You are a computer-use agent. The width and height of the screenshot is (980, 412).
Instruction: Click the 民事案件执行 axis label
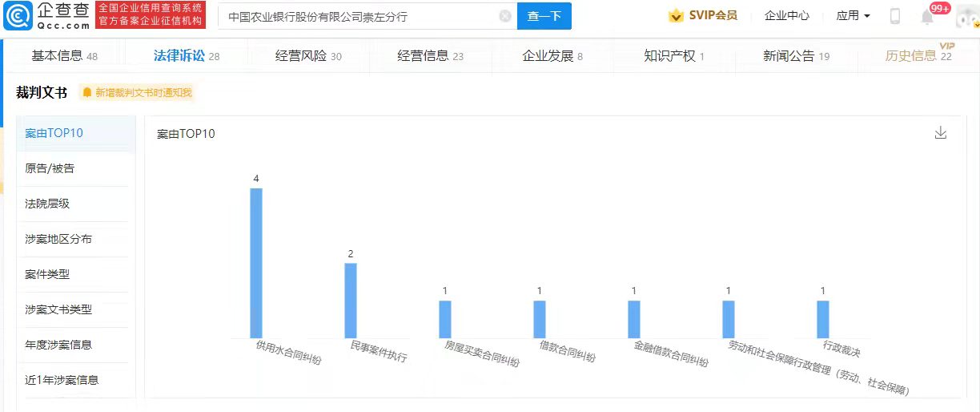379,351
